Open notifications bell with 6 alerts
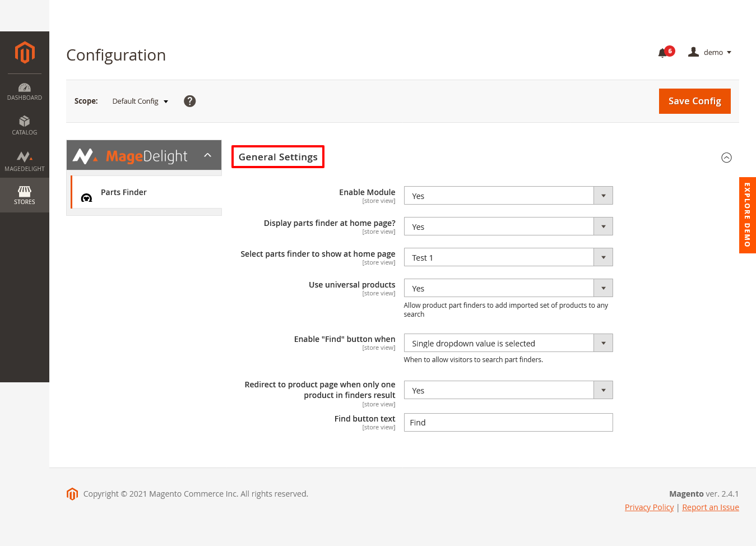The image size is (756, 546). pos(666,52)
